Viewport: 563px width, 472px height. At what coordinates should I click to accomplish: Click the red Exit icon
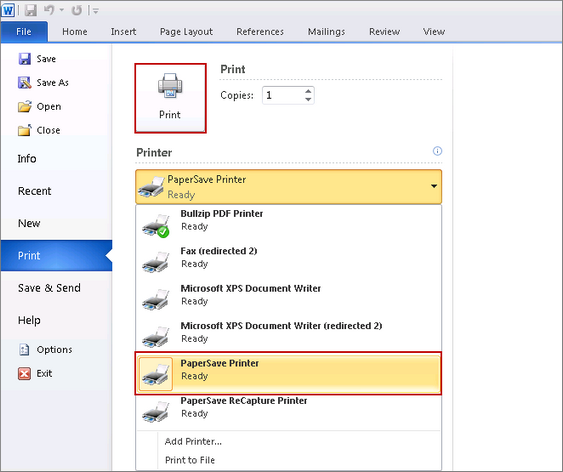24,373
